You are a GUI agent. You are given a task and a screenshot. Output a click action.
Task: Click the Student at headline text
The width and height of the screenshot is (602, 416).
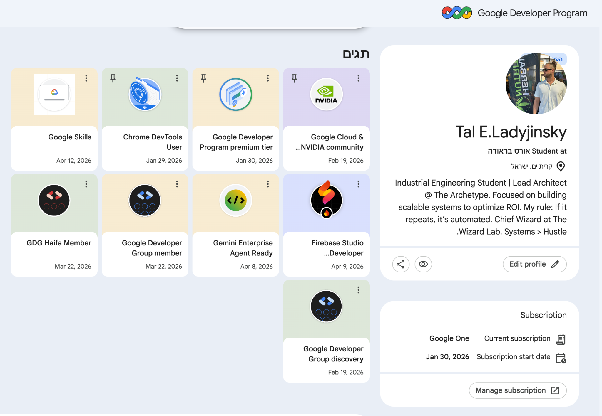point(527,151)
